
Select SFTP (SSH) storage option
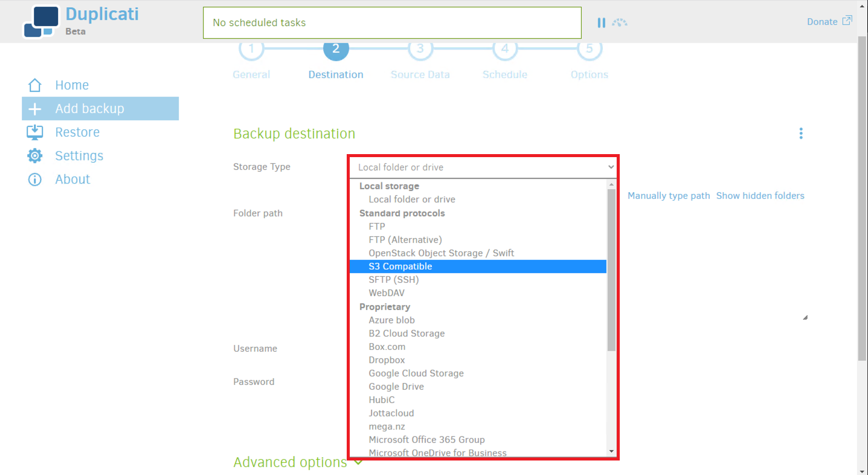coord(394,280)
